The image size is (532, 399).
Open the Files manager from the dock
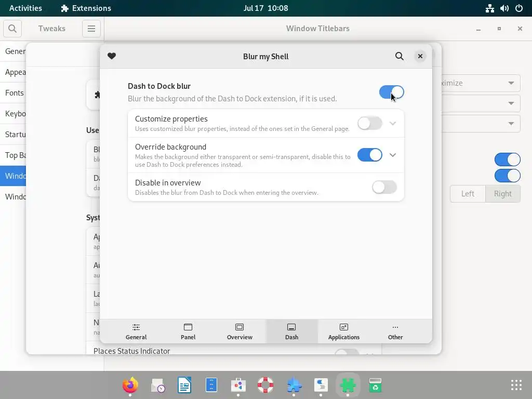coord(211,385)
